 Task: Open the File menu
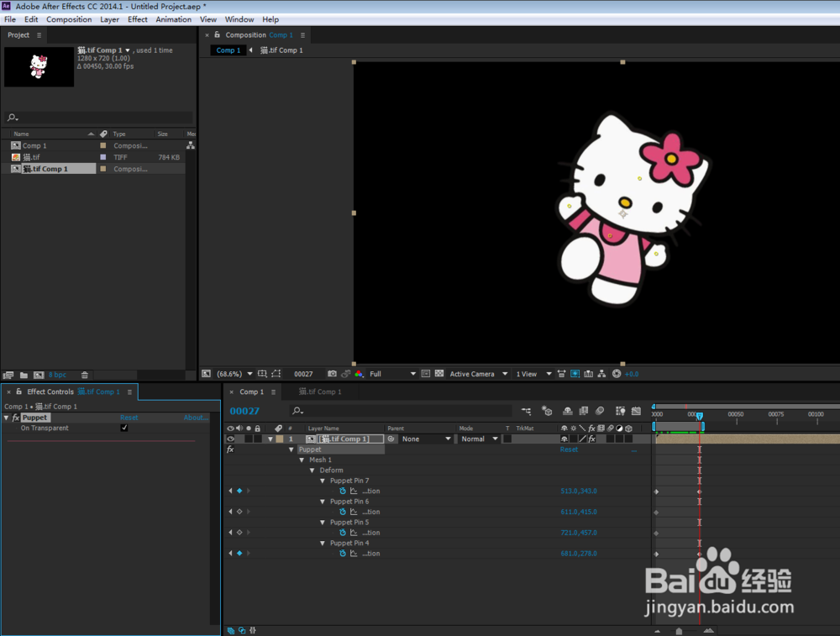pos(10,19)
